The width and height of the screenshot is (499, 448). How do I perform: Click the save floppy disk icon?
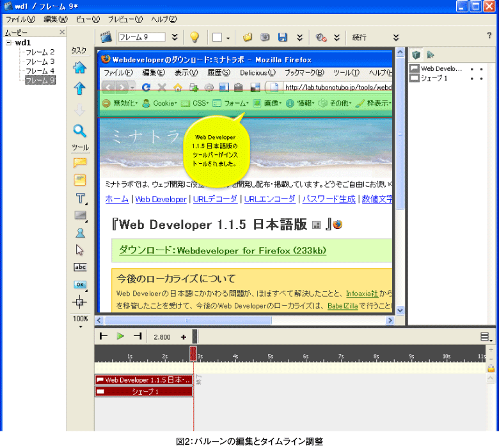click(283, 37)
